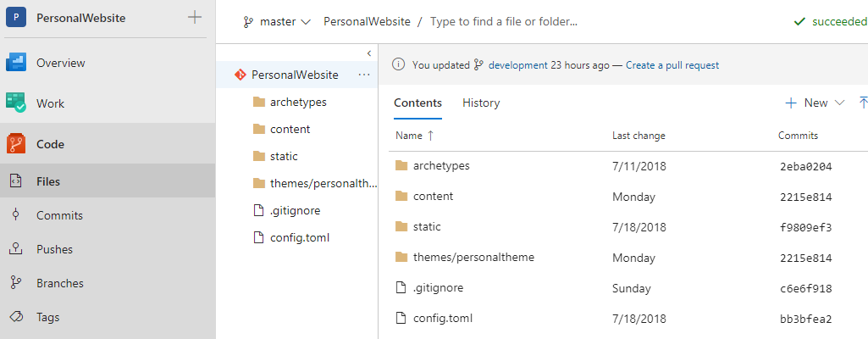Click the development branch link
Screen dimensions: 868x339
coord(517,64)
